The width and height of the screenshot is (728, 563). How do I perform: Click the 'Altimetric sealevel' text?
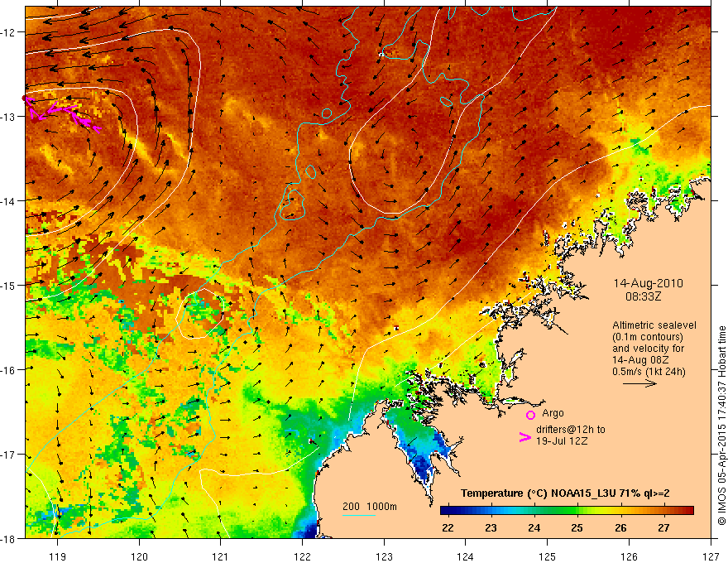coord(654,325)
